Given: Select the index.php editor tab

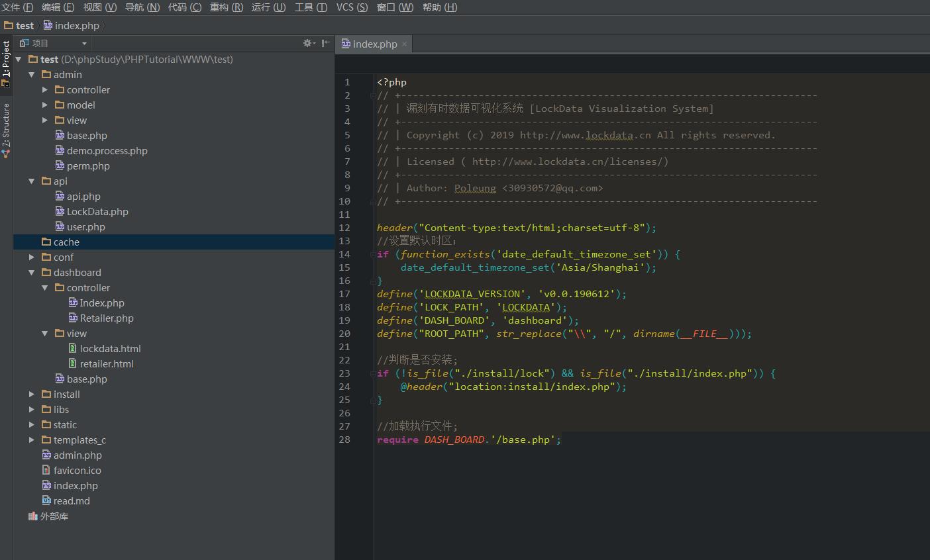Looking at the screenshot, I should coord(374,44).
